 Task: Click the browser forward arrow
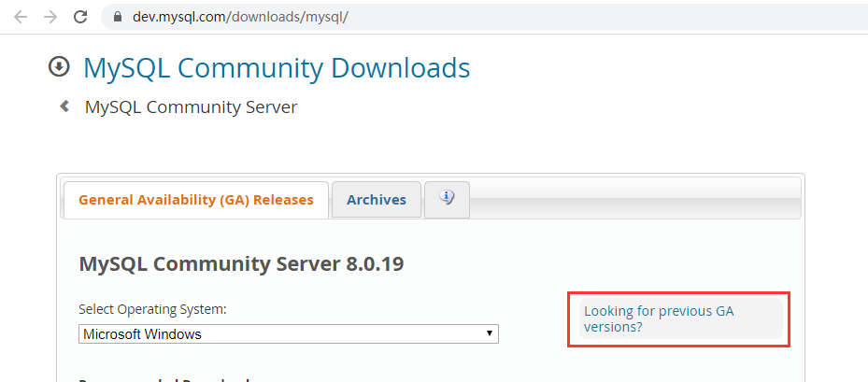(50, 17)
